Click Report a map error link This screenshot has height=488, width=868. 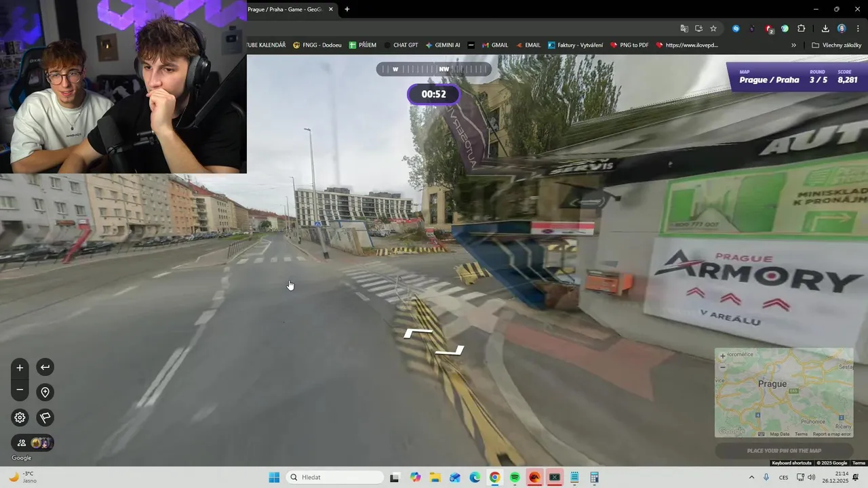coord(831,434)
